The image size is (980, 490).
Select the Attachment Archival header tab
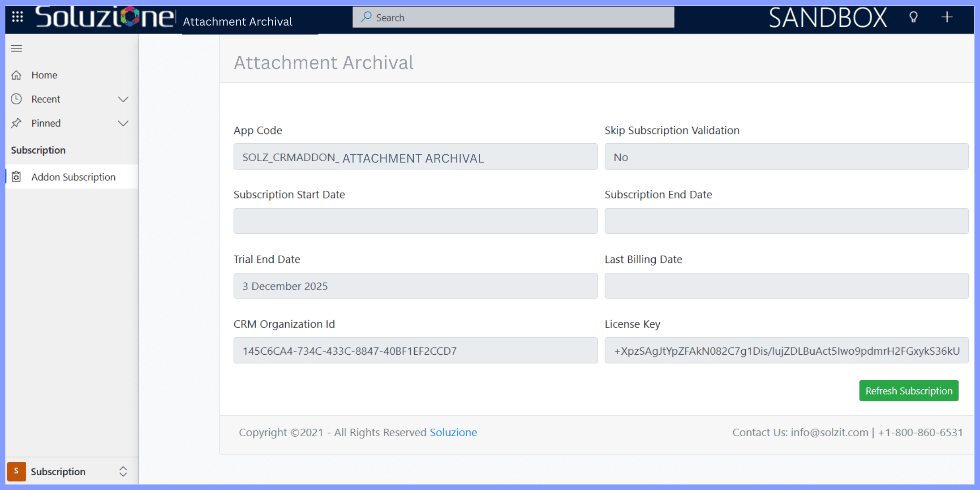(x=237, y=21)
